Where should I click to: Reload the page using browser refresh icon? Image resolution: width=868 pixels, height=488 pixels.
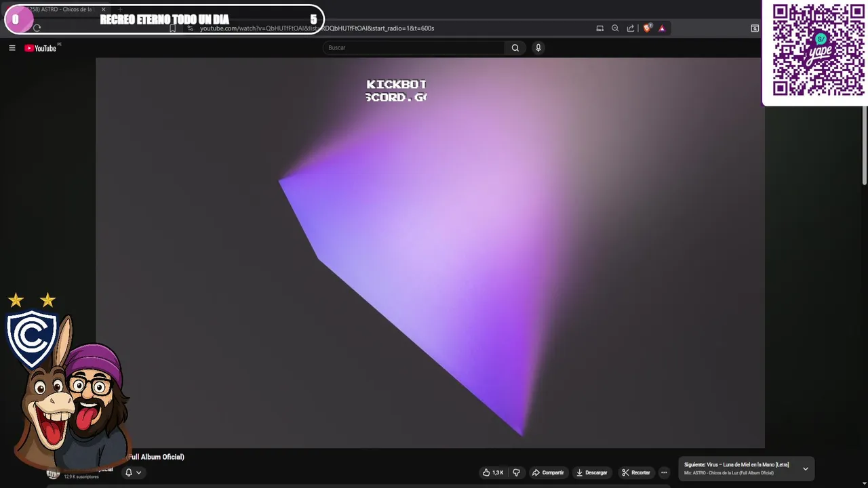[37, 28]
